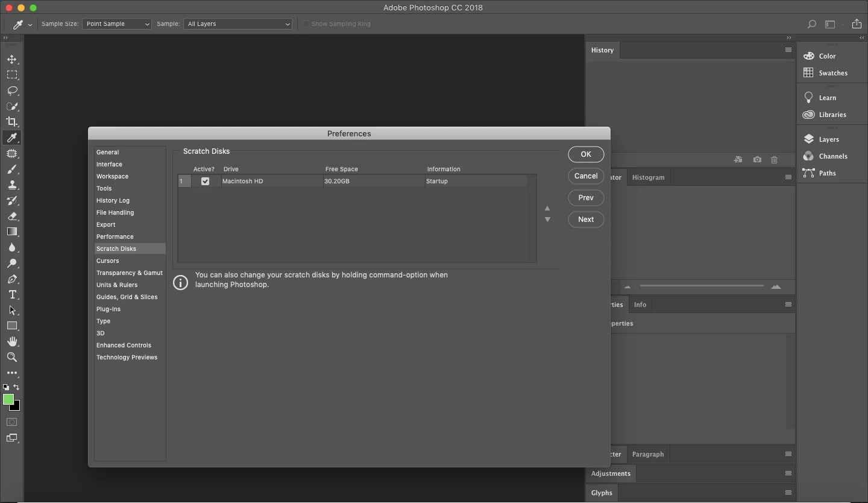Viewport: 868px width, 503px height.
Task: Click the search magnifier in options bar
Action: point(812,24)
